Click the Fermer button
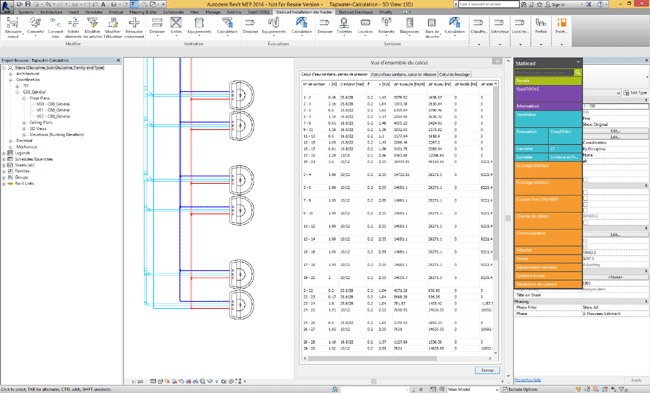The image size is (650, 393). [487, 370]
